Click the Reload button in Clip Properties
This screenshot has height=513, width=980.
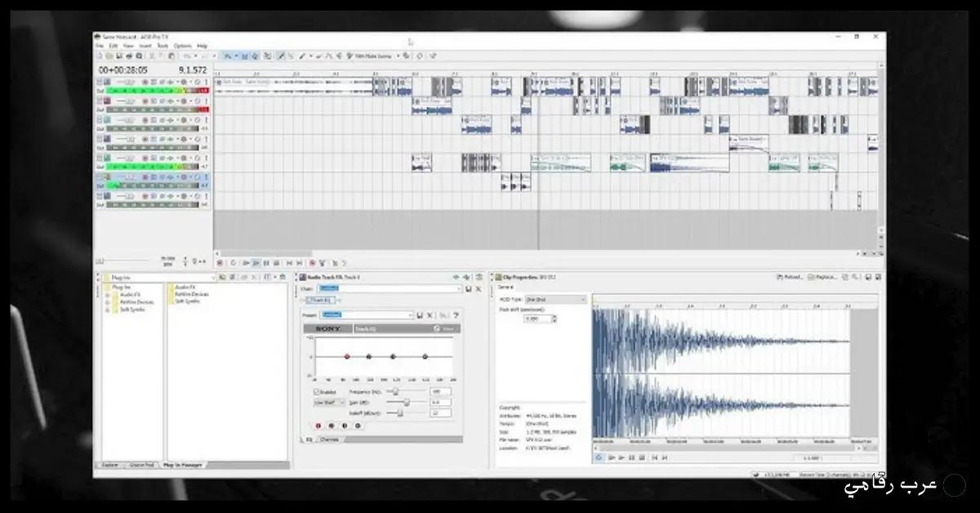789,276
